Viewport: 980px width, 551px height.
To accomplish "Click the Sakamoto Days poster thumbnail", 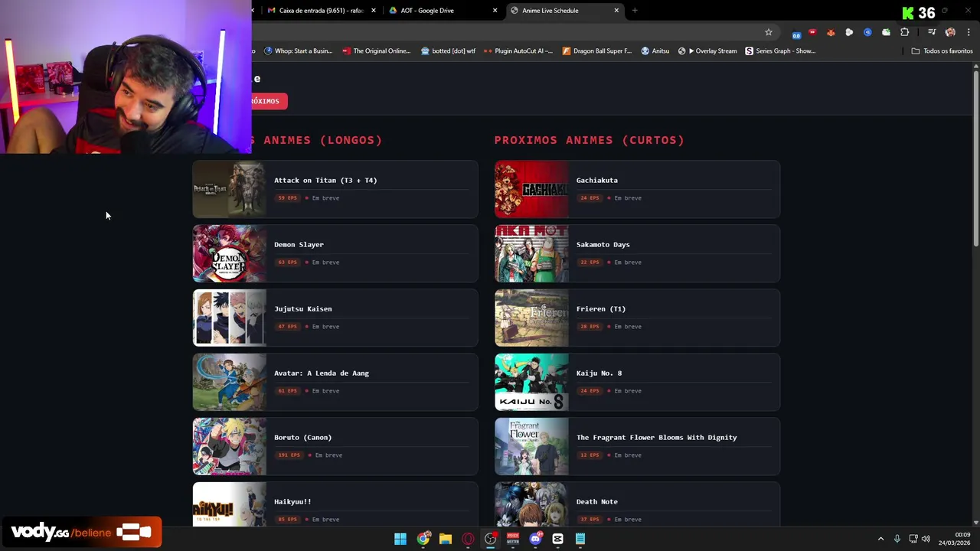I will 531,254.
